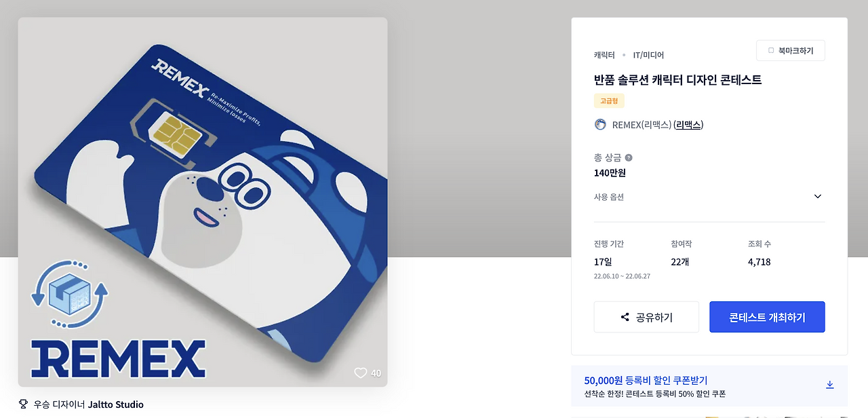Click the 콘테스트 개최하기 button
Image resolution: width=868 pixels, height=418 pixels.
pos(767,316)
